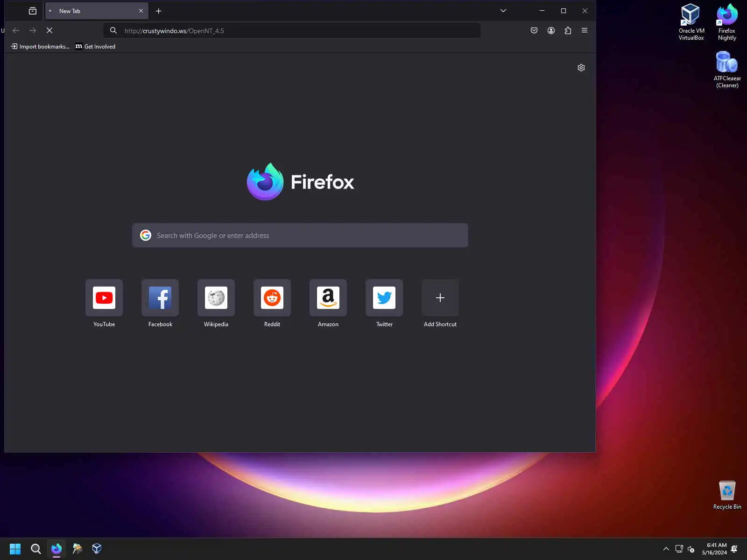Click the muted volume tray icon

click(x=691, y=549)
